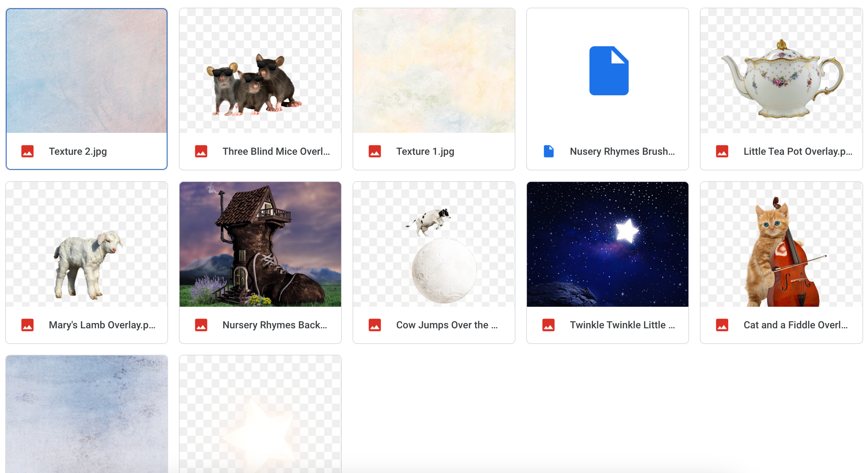Image resolution: width=868 pixels, height=473 pixels.
Task: Click the image icon beside Mary's Lamb Overlay
Action: (x=27, y=325)
